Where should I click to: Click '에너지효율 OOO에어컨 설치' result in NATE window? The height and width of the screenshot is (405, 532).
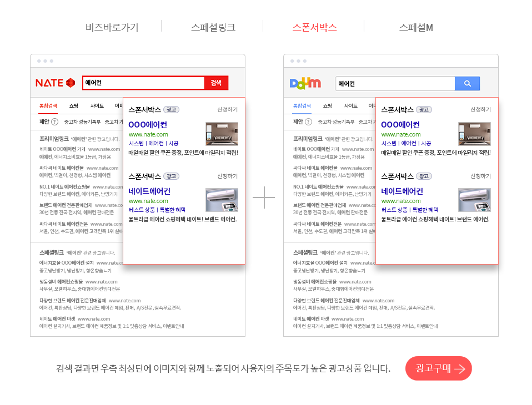coord(67,262)
